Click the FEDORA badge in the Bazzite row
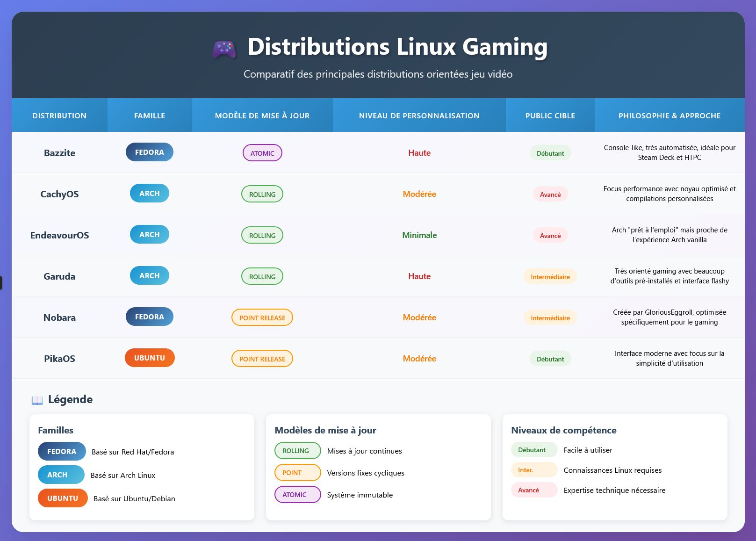The width and height of the screenshot is (756, 541). tap(149, 152)
